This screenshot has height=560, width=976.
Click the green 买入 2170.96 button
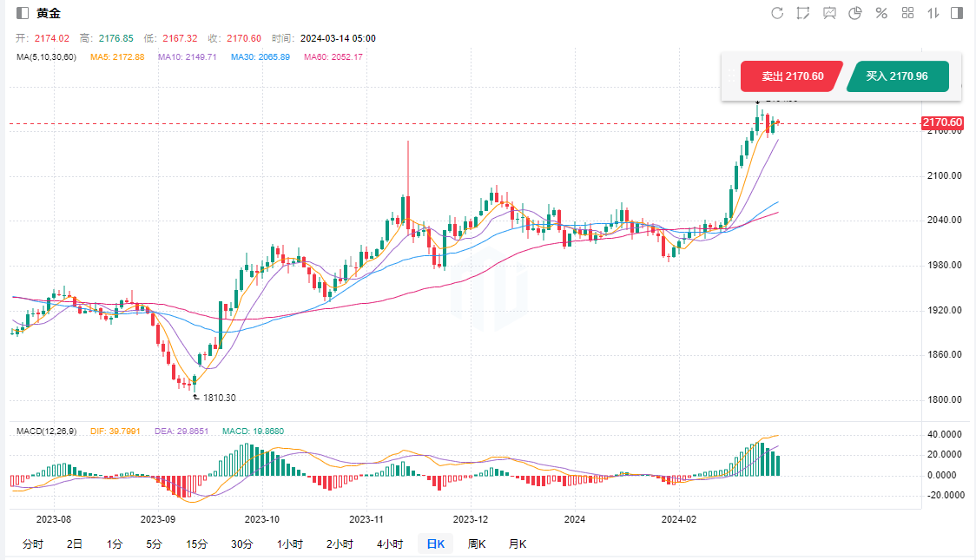(896, 76)
